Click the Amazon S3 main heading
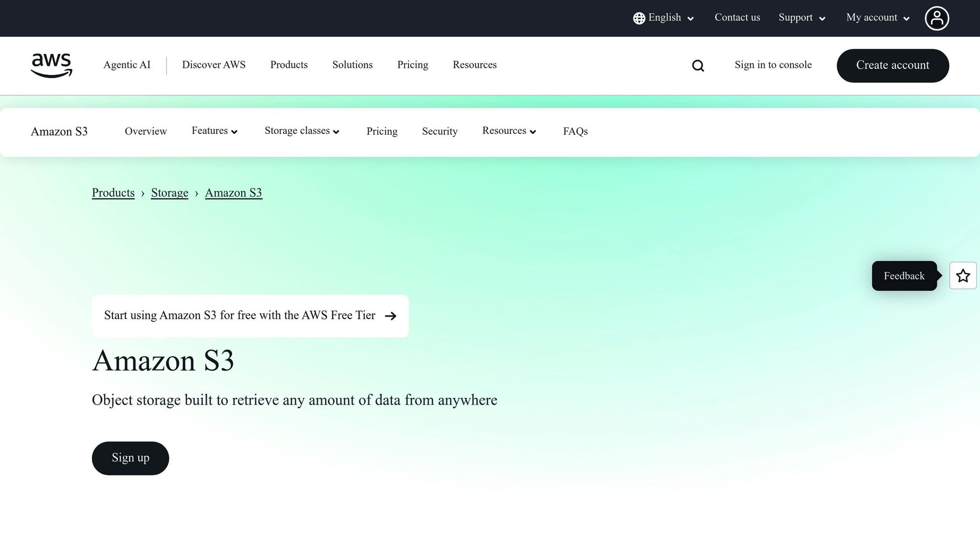 [x=163, y=361]
